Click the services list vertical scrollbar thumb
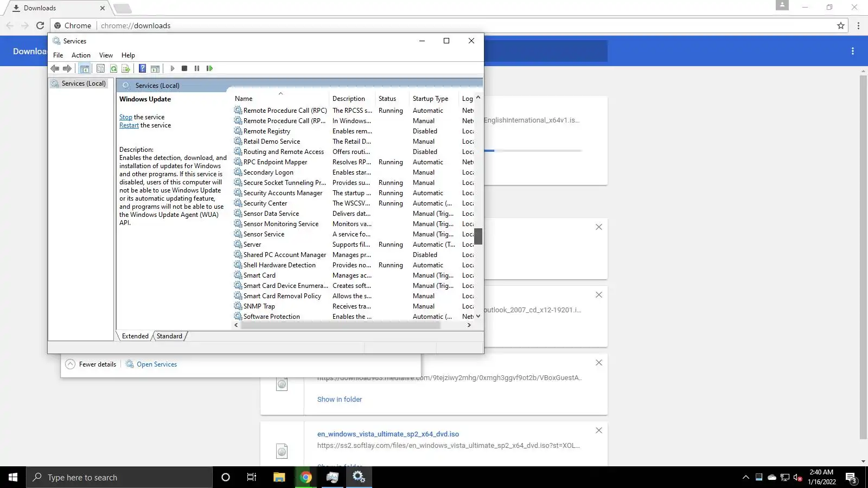 (x=478, y=236)
